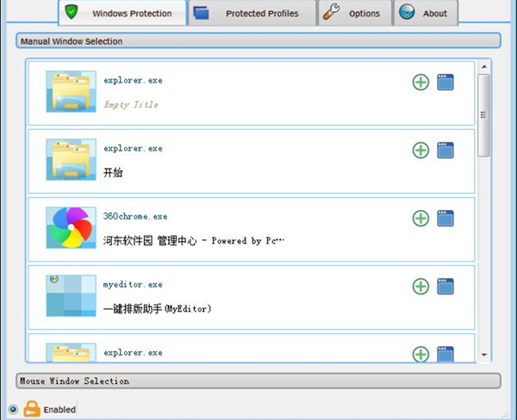Collapse Manual Window Selection section
The width and height of the screenshot is (517, 420).
tap(258, 41)
